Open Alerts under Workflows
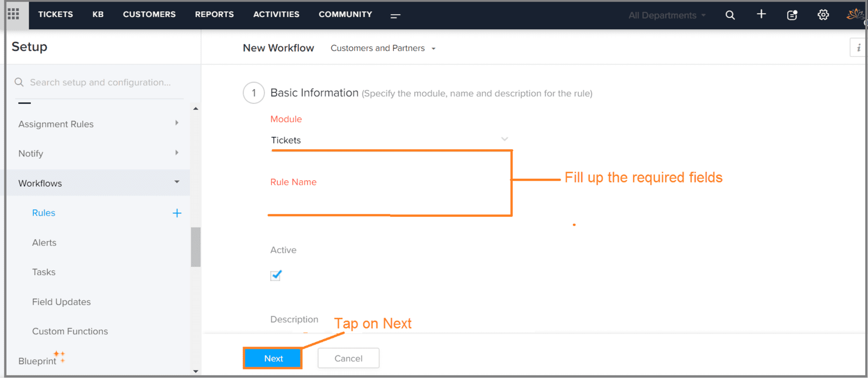The width and height of the screenshot is (868, 378). point(44,243)
